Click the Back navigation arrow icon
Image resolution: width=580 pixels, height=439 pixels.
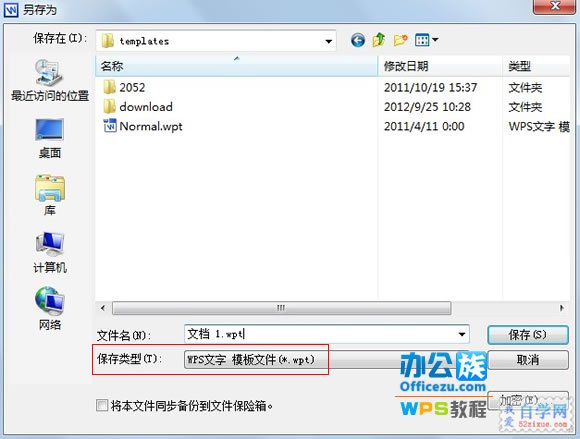[358, 40]
